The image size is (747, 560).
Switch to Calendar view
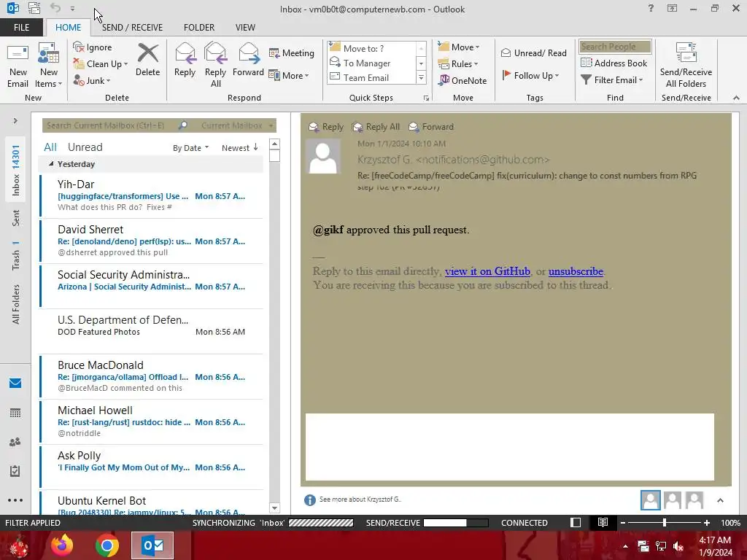[15, 413]
